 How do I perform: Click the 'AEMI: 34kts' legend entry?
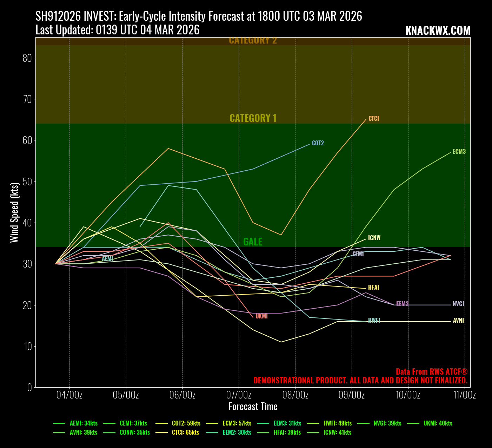tap(84, 423)
